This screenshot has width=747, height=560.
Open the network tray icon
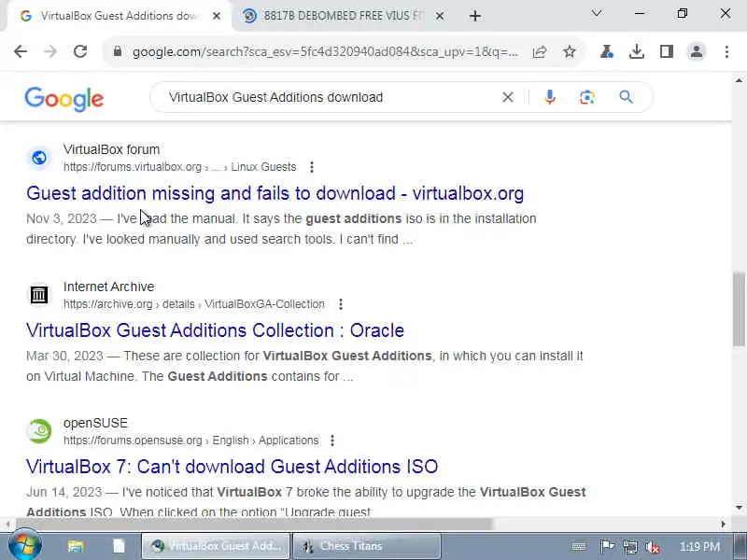pyautogui.click(x=629, y=547)
